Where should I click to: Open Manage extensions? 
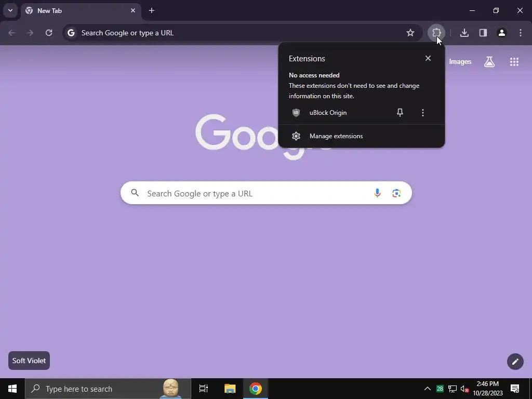pos(362,136)
